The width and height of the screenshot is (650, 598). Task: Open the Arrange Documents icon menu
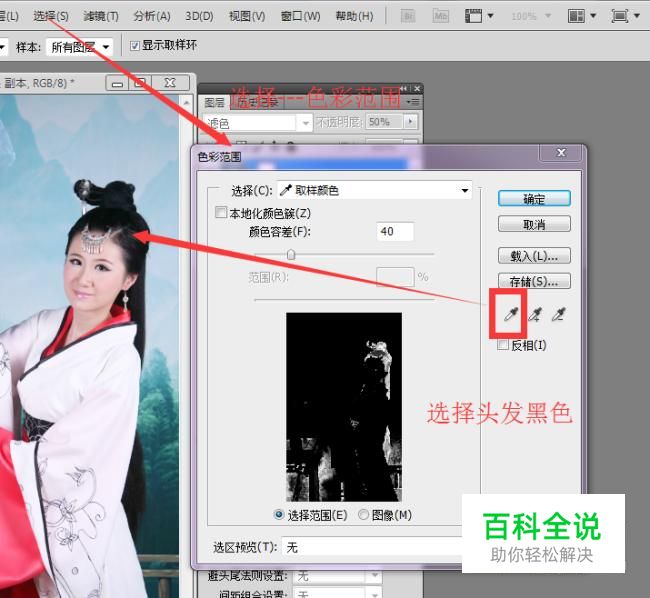pos(582,17)
